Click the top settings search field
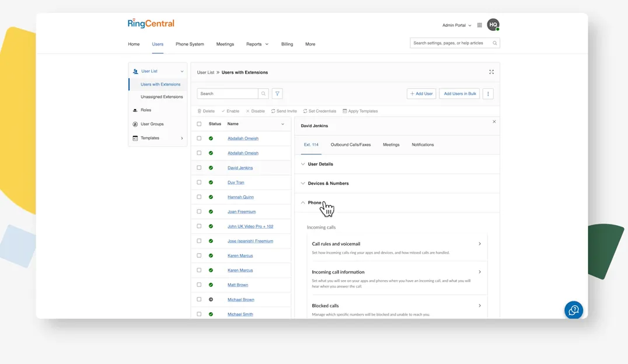The width and height of the screenshot is (628, 364). point(451,43)
